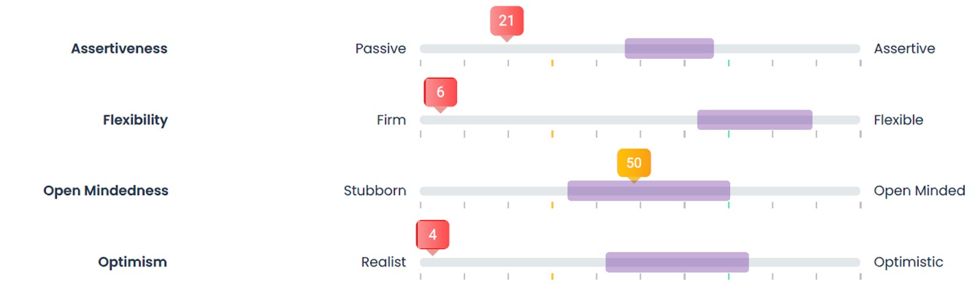This screenshot has width=980, height=285.
Task: Select the purple range bar on Flexibility slider
Action: (x=755, y=120)
